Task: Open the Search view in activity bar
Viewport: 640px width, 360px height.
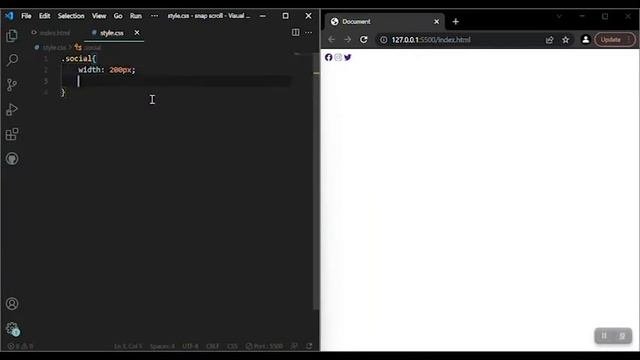Action: click(x=12, y=60)
